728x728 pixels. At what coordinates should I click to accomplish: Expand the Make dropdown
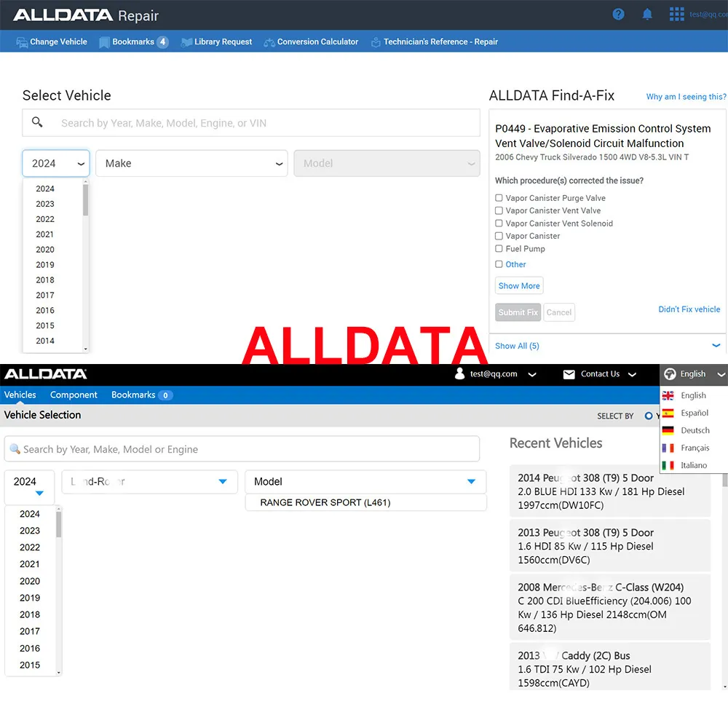[192, 164]
